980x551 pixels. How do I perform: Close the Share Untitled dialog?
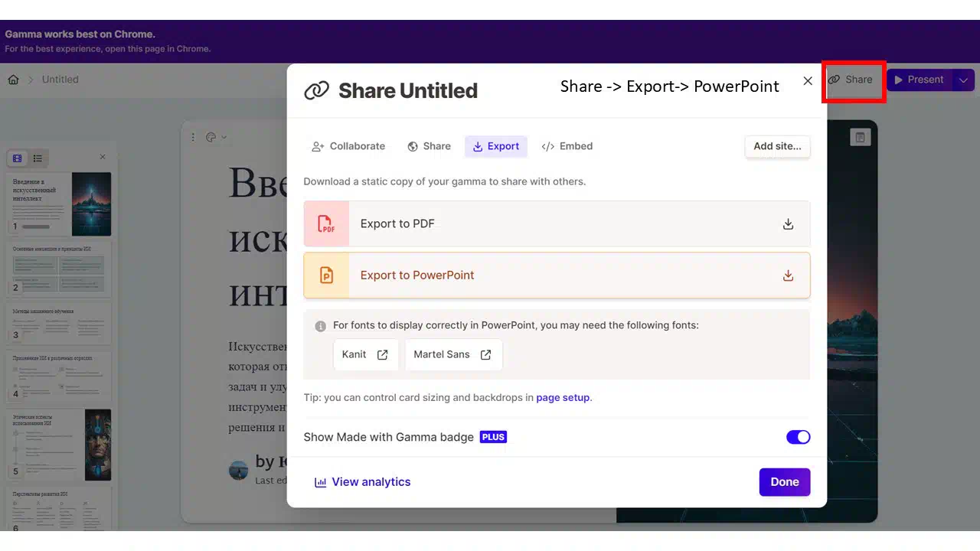pos(808,81)
